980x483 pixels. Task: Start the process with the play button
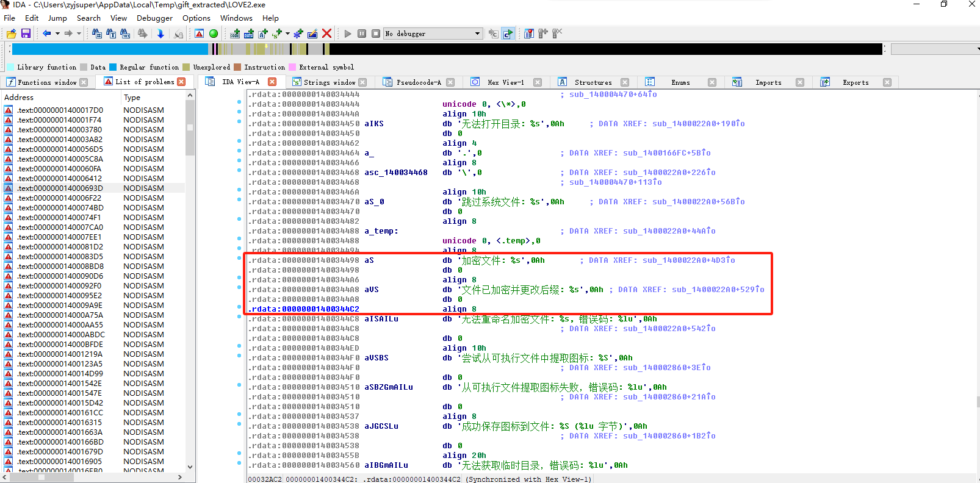point(348,34)
